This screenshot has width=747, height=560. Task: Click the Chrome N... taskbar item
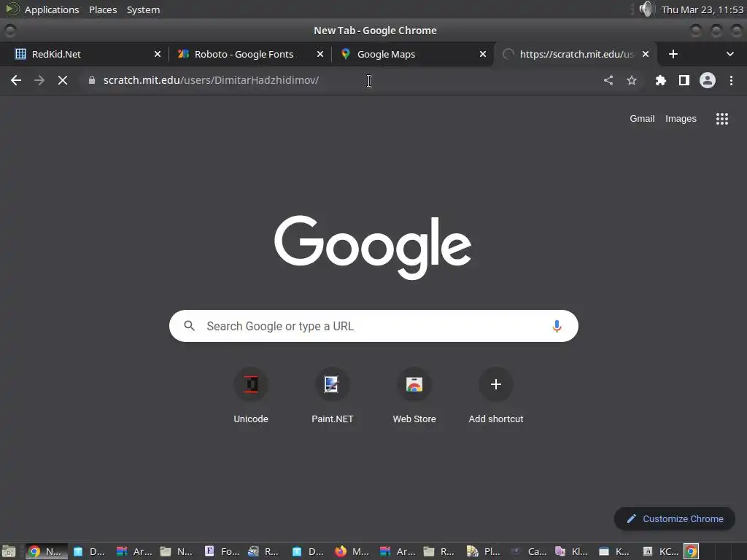[x=47, y=551]
